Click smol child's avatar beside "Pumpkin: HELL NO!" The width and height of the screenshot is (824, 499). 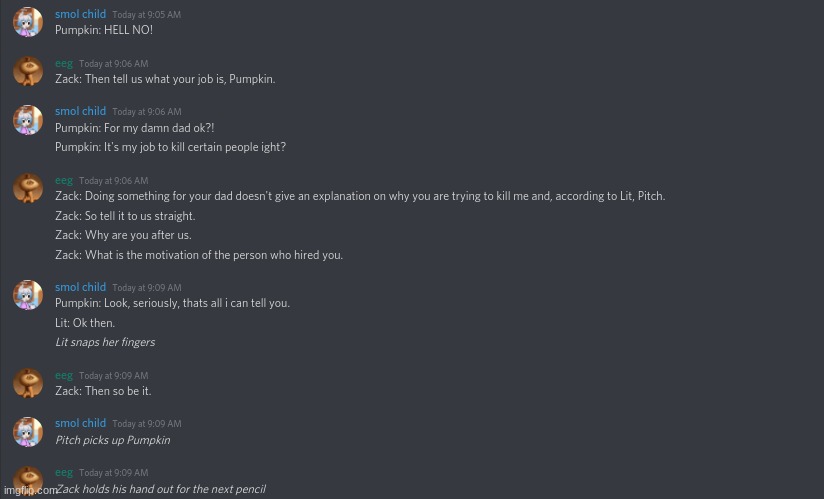[28, 22]
